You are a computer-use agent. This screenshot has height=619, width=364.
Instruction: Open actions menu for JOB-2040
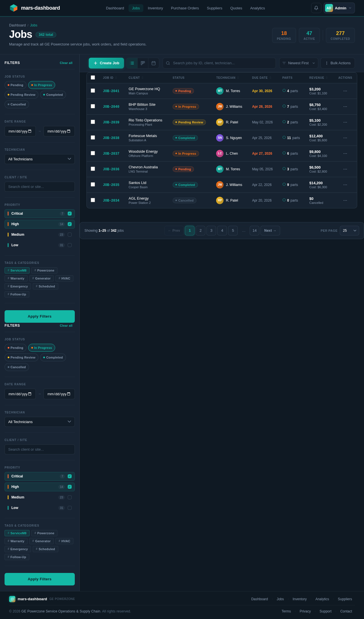345,107
